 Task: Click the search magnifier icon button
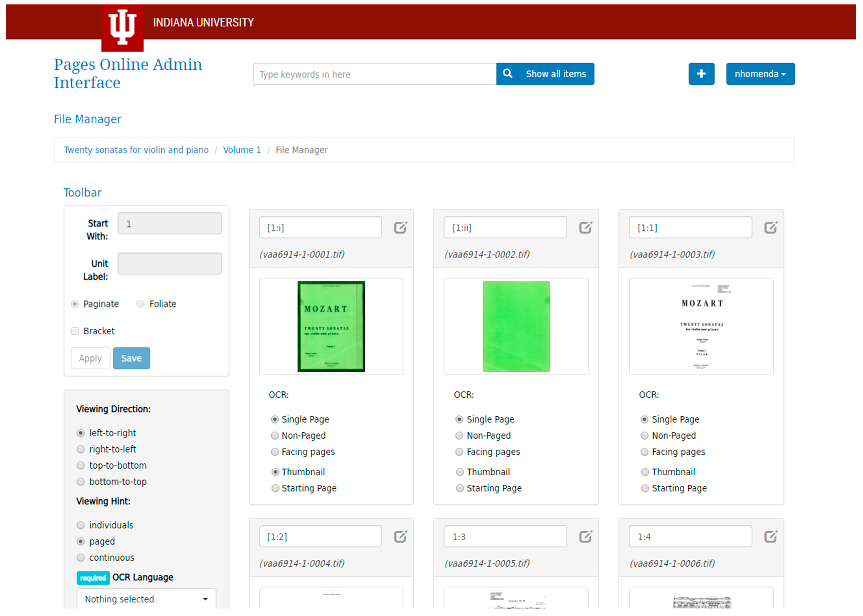point(507,74)
